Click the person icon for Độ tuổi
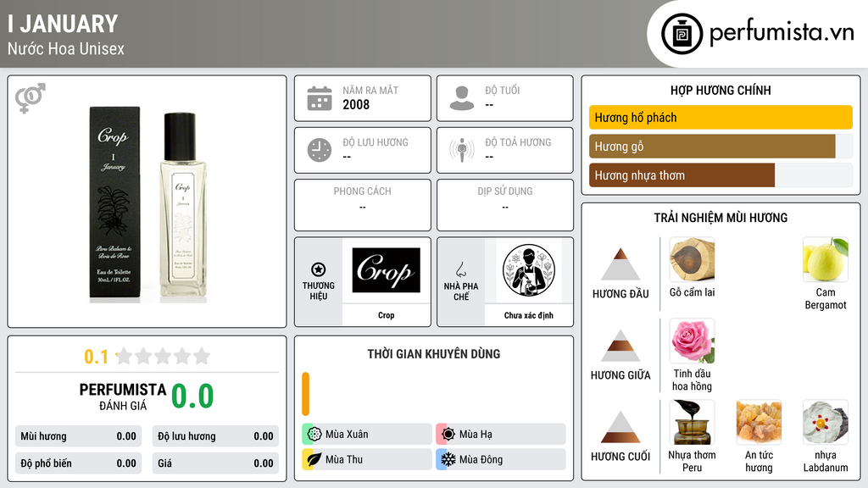The image size is (868, 488). (462, 98)
